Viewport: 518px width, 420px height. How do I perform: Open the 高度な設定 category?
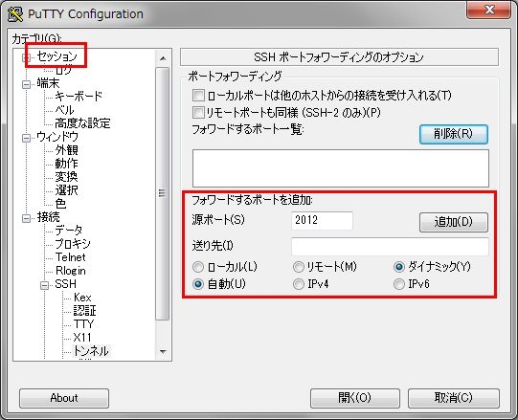click(x=82, y=123)
